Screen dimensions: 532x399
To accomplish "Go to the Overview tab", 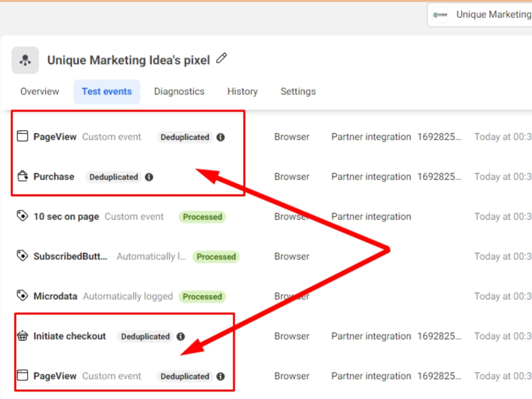I will [39, 91].
